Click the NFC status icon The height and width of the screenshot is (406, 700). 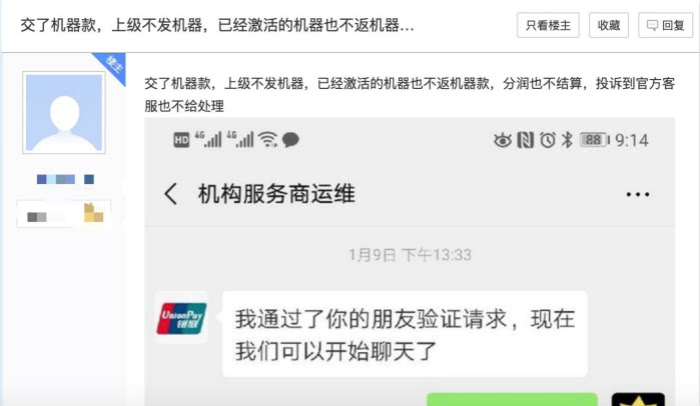click(525, 140)
